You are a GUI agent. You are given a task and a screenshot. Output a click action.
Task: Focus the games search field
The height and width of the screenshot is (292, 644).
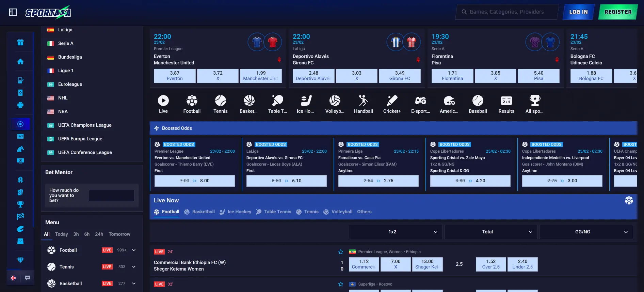pos(507,12)
